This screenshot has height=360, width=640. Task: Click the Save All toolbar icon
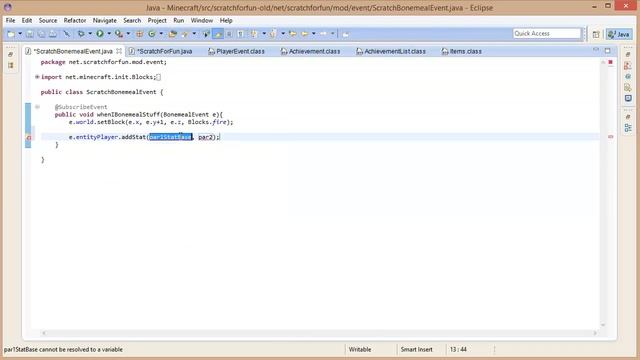point(41,34)
